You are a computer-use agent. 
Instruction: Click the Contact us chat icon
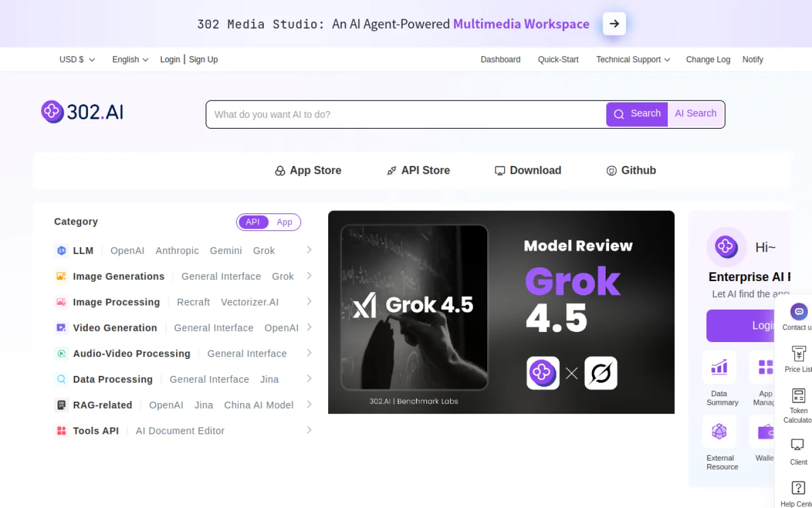(798, 312)
